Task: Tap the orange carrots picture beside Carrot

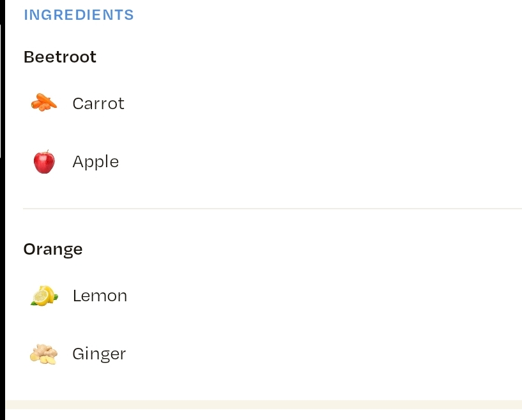Action: click(44, 102)
